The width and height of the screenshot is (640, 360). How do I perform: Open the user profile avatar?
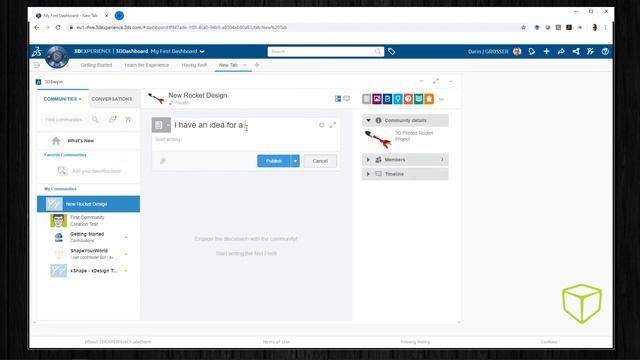point(517,51)
